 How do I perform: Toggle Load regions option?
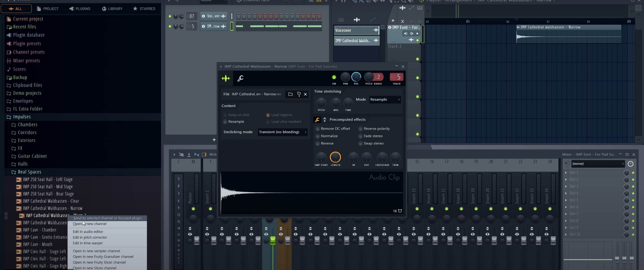coord(268,115)
